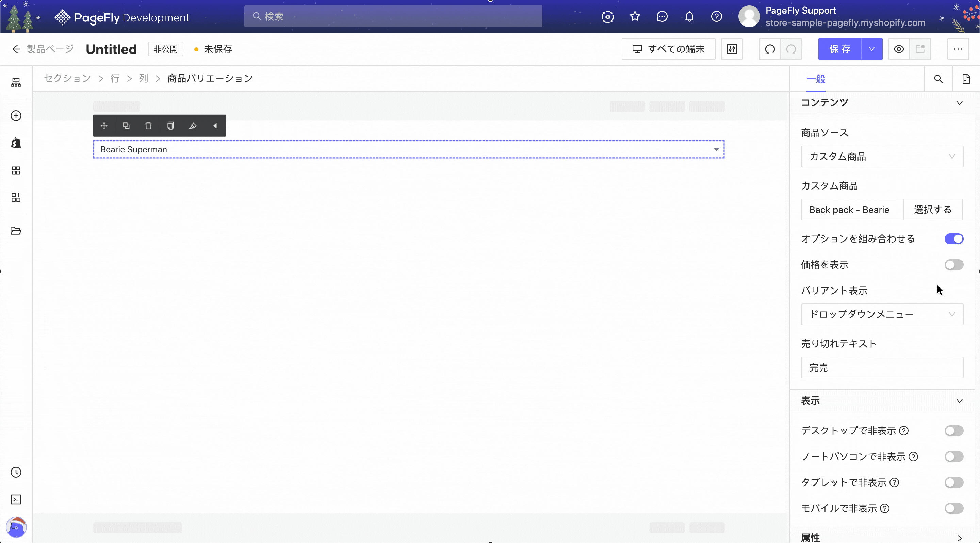Collapse element toolbar with left triangle
Image resolution: width=980 pixels, height=543 pixels.
tap(215, 126)
